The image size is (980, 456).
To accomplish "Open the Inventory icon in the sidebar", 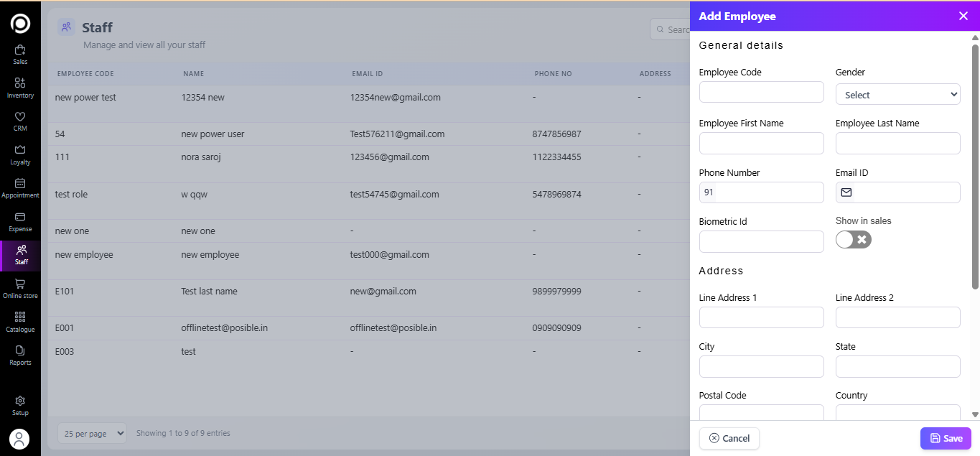I will (20, 88).
